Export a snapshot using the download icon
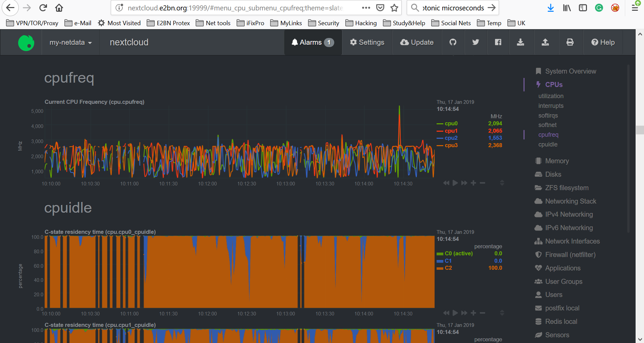 tap(521, 42)
